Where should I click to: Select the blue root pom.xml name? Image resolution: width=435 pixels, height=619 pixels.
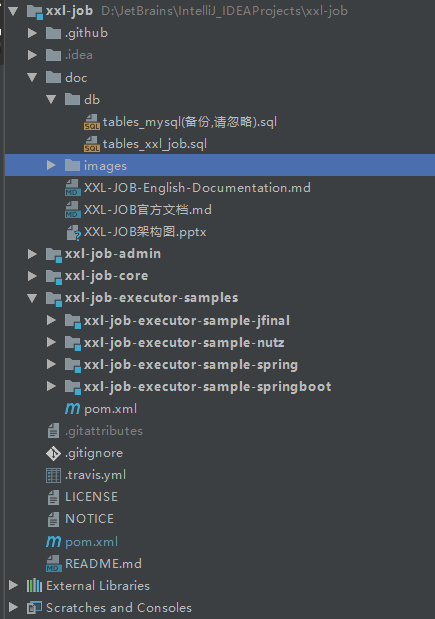92,542
